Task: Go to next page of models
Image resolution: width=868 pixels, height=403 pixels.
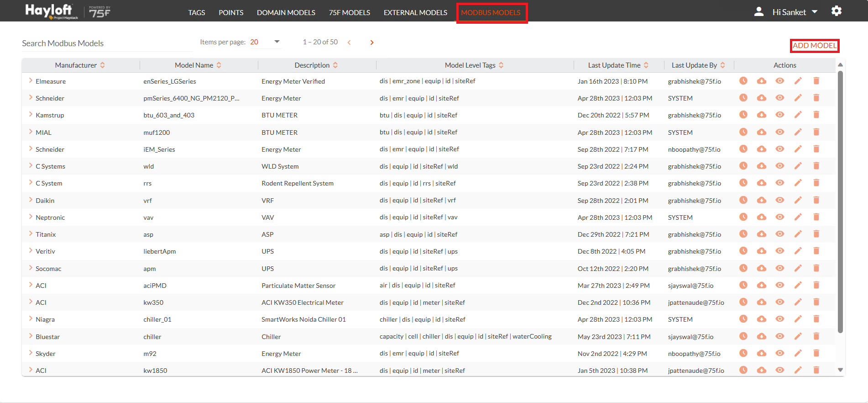Action: pos(372,42)
